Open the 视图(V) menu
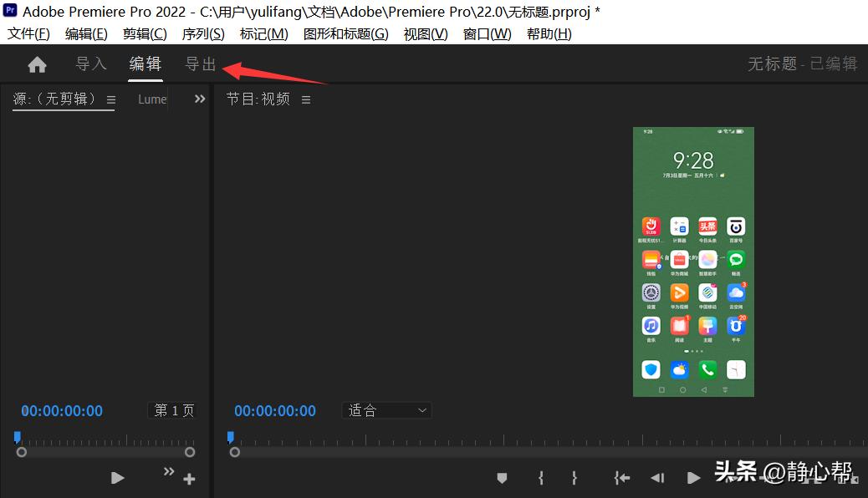The height and width of the screenshot is (498, 868). click(426, 34)
